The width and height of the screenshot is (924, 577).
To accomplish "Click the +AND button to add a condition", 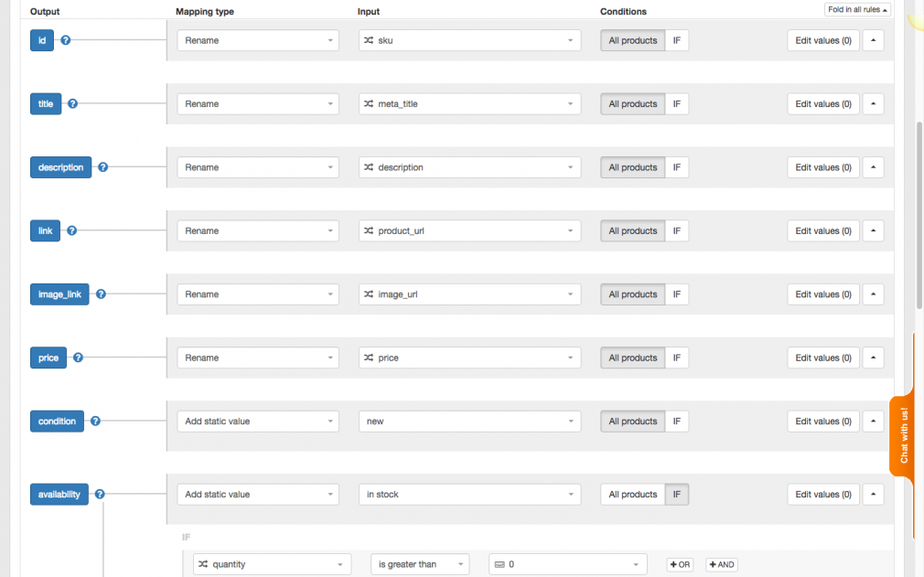I will [721, 564].
